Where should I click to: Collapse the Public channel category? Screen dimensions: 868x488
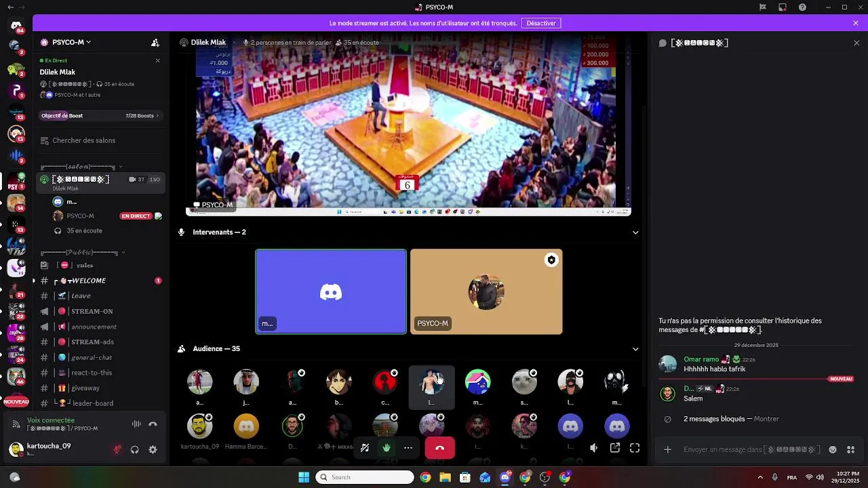tap(83, 252)
